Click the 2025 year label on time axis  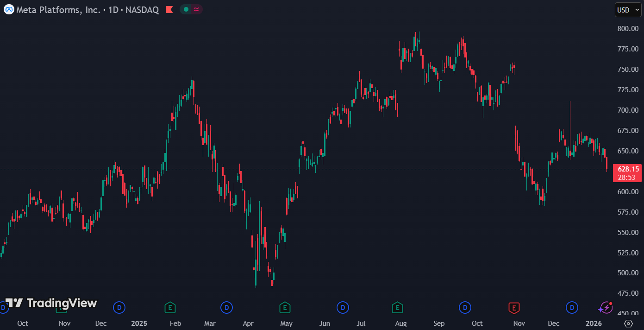point(139,324)
